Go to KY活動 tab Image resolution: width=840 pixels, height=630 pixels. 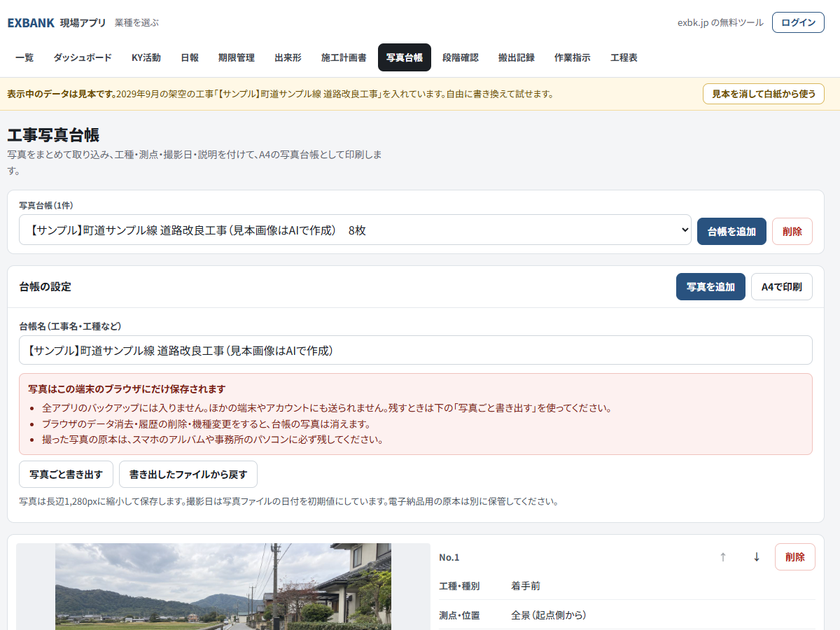[146, 57]
